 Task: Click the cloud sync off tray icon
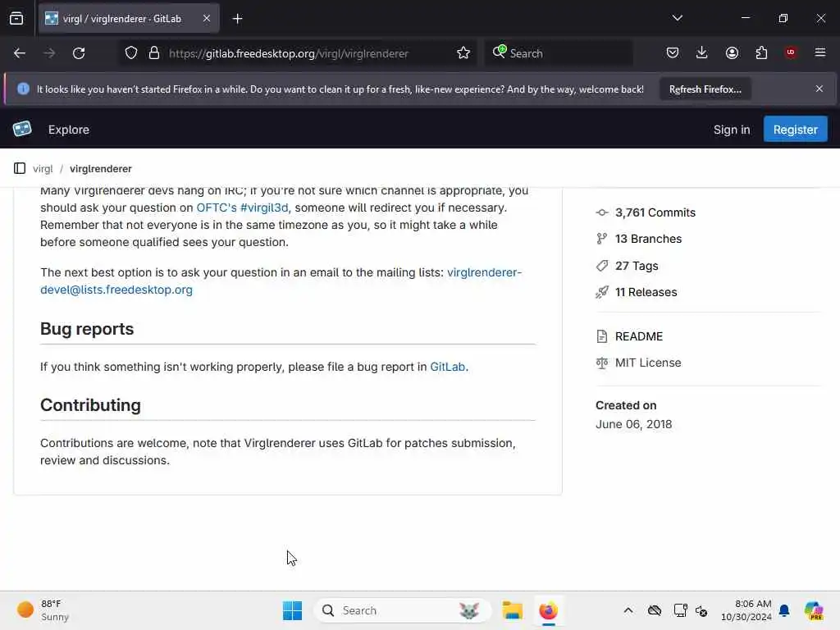655,610
